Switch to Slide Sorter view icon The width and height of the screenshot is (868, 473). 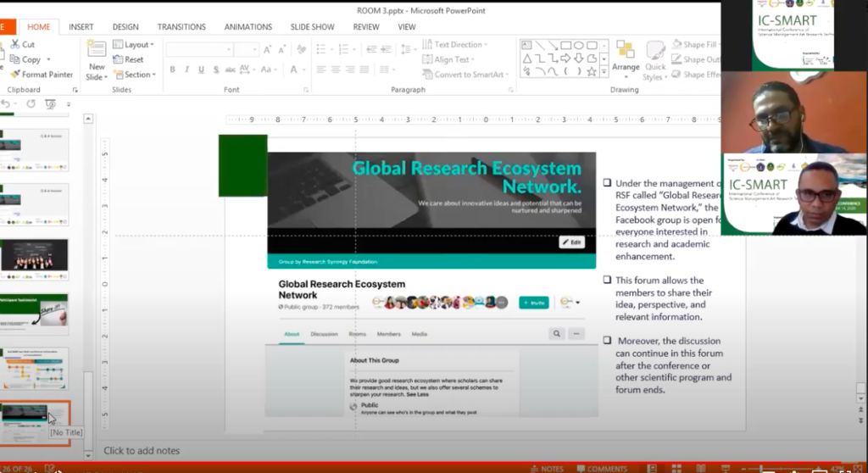tap(676, 469)
